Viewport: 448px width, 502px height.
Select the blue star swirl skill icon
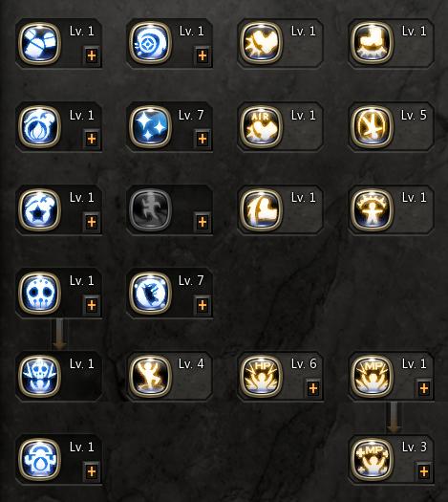pos(39,209)
